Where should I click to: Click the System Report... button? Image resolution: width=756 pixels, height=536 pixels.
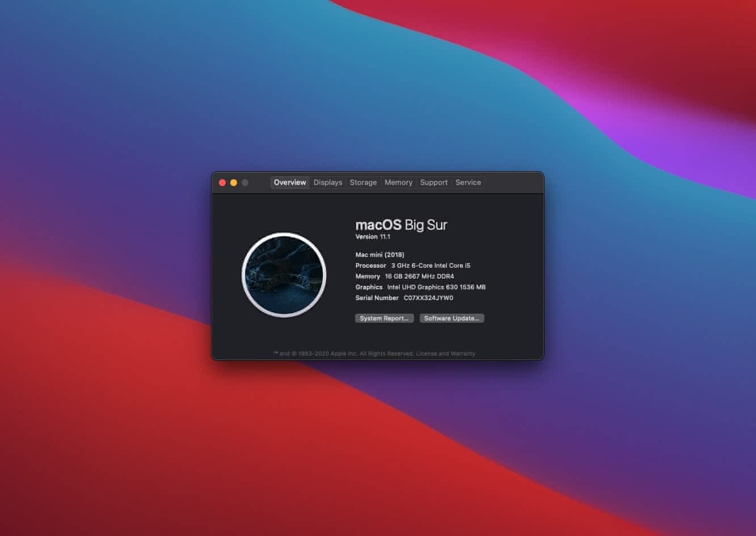[384, 318]
